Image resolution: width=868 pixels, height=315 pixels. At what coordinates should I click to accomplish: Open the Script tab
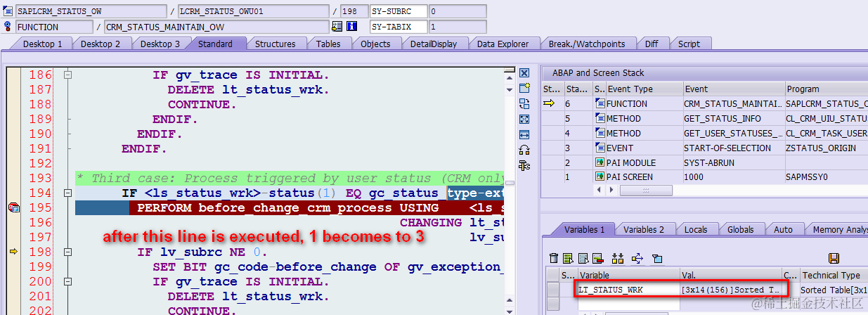tap(689, 44)
